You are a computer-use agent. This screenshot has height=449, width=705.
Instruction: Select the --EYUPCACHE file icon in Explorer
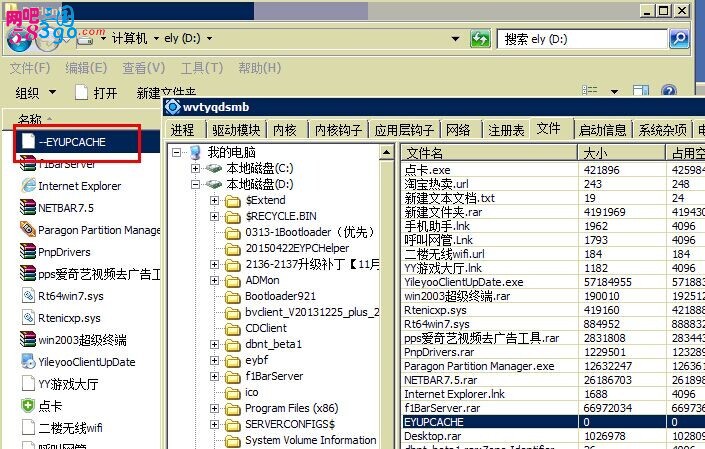[x=28, y=141]
